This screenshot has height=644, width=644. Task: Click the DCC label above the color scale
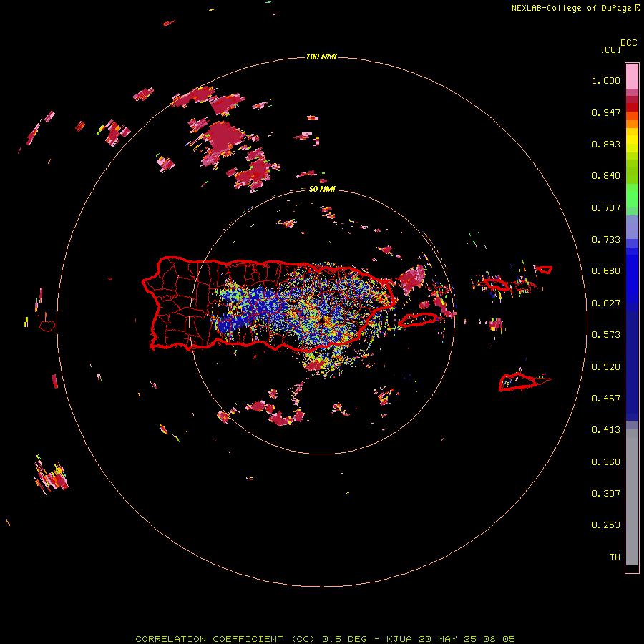pyautogui.click(x=629, y=43)
